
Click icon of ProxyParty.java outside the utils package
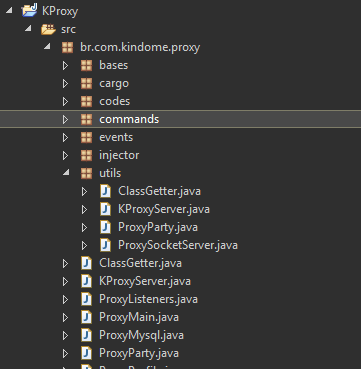pos(86,353)
